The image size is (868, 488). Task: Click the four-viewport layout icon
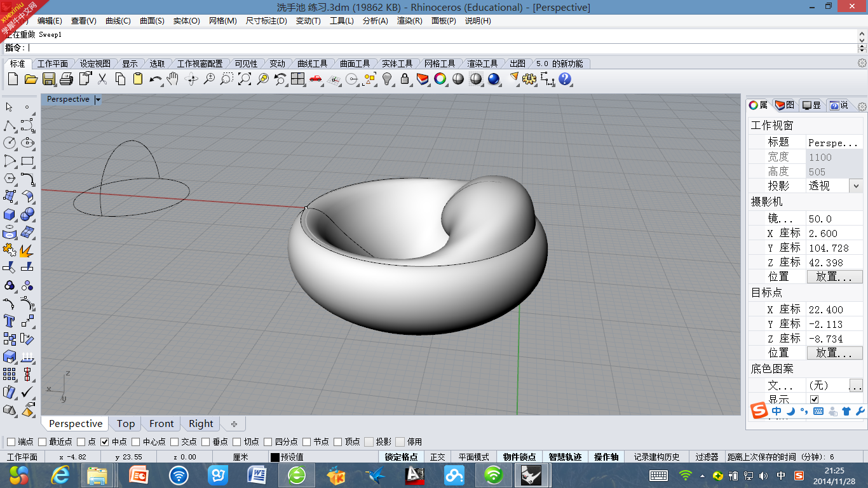click(298, 79)
